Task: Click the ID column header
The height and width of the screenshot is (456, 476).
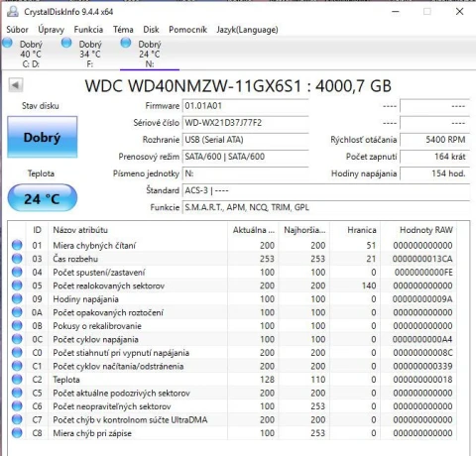Action: 37,230
